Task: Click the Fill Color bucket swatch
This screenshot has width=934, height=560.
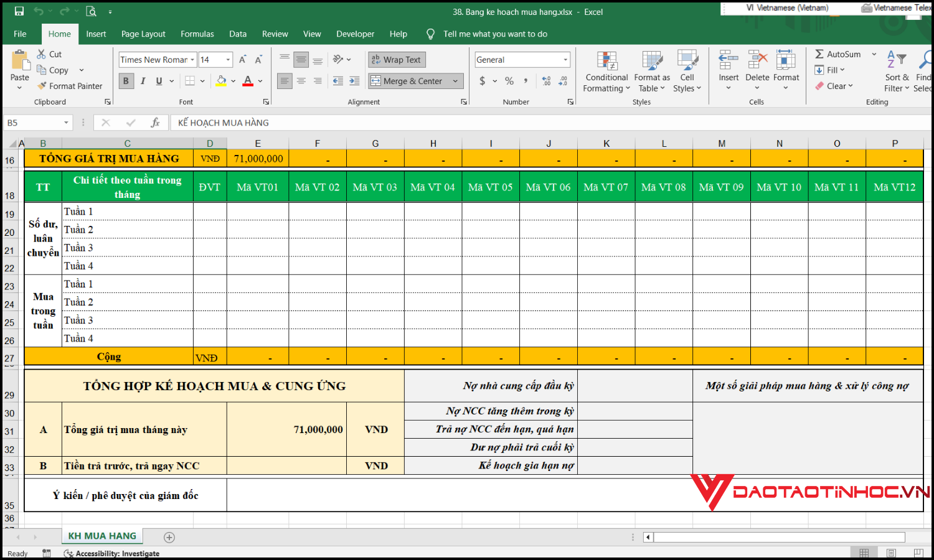Action: (x=221, y=81)
